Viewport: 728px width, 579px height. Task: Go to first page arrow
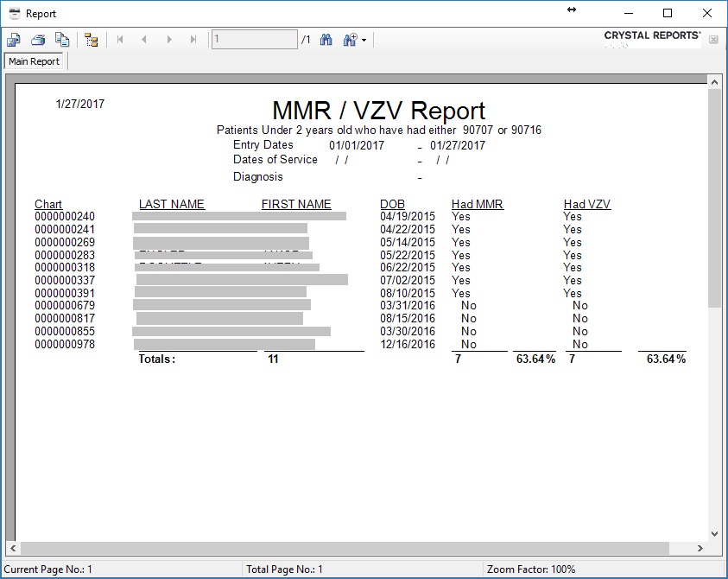[120, 40]
